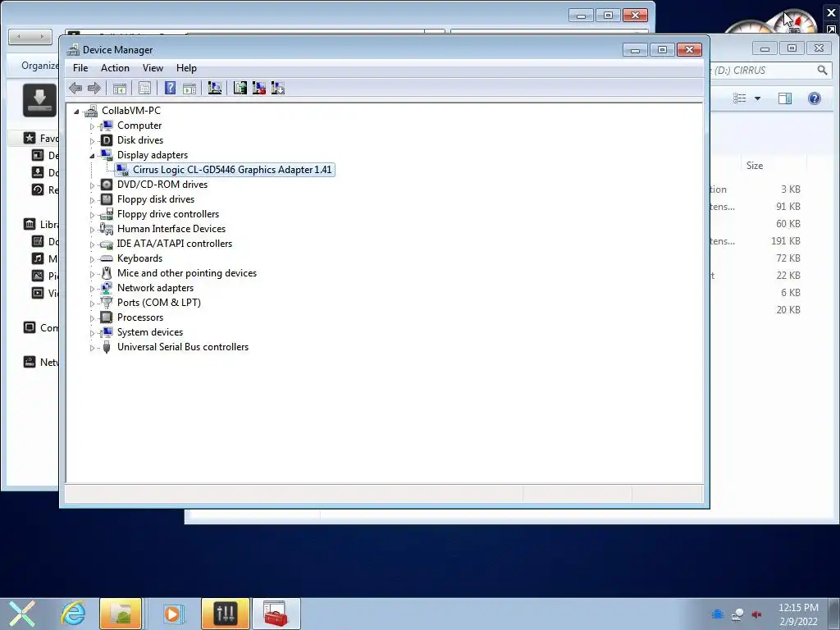The height and width of the screenshot is (630, 840).
Task: Open the file manager folder taskbar icon
Action: [x=121, y=614]
